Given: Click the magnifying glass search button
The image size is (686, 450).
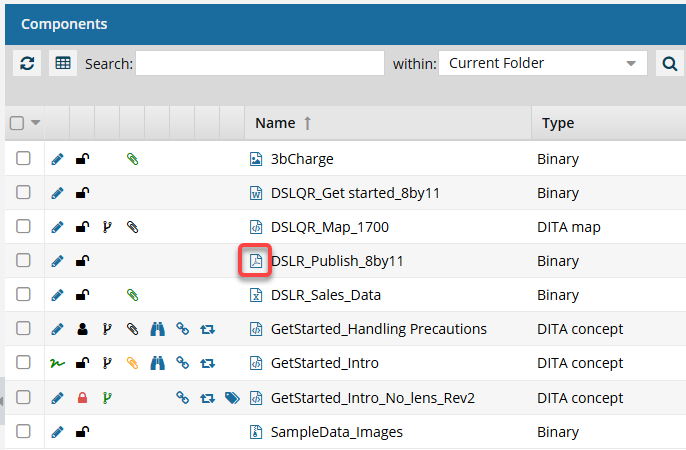Looking at the screenshot, I should (669, 64).
